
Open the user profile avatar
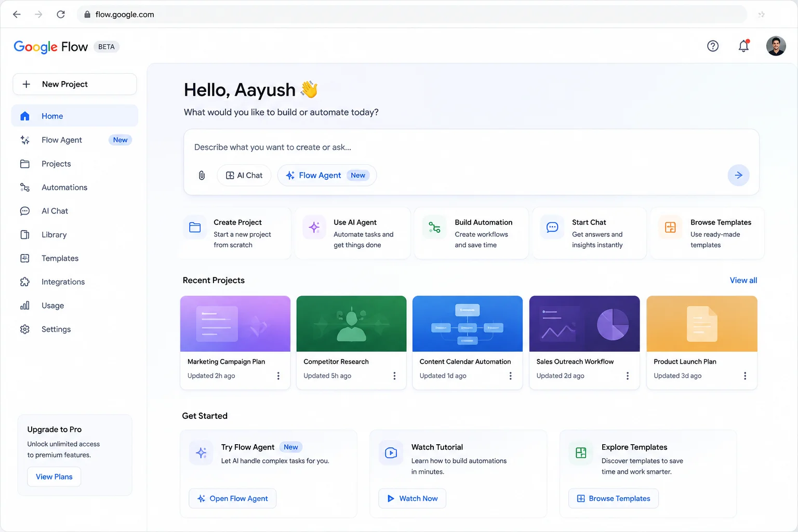point(776,46)
